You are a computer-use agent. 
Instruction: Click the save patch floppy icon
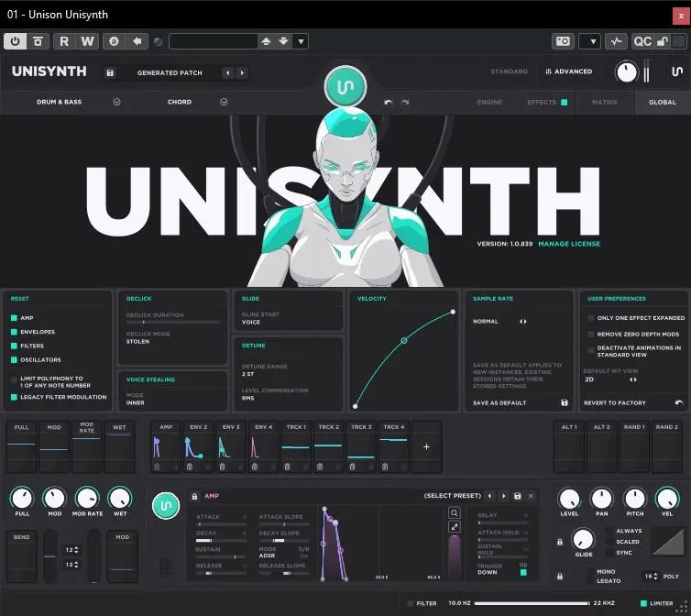pos(110,72)
